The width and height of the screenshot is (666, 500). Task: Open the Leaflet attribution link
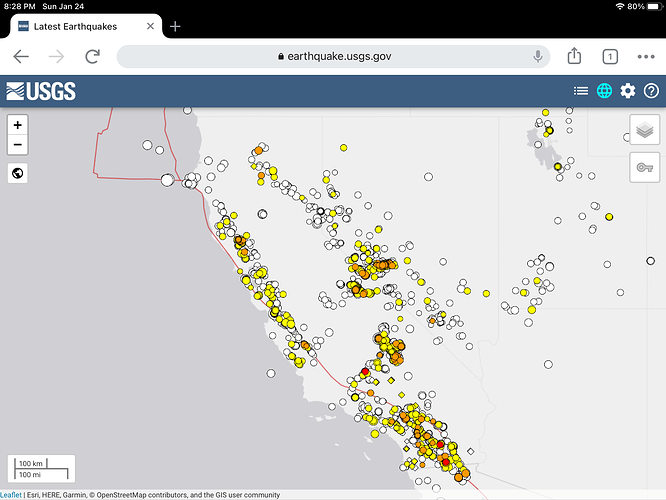11,495
